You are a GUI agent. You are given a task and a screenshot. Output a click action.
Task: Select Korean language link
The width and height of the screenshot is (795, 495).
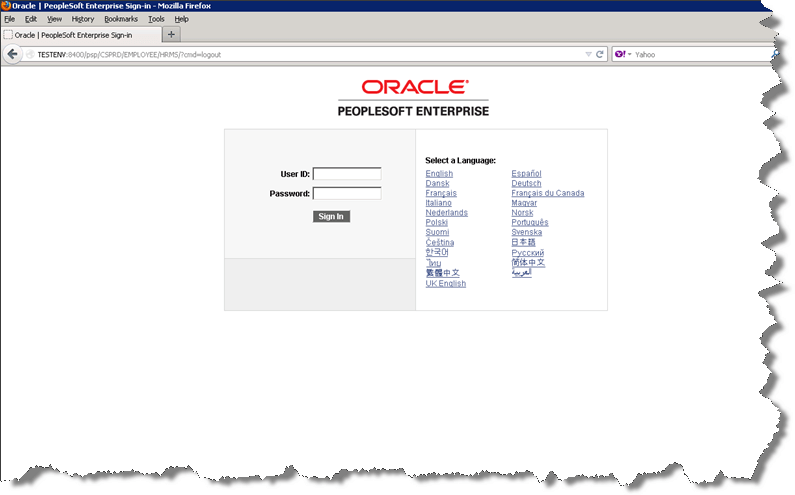point(437,252)
